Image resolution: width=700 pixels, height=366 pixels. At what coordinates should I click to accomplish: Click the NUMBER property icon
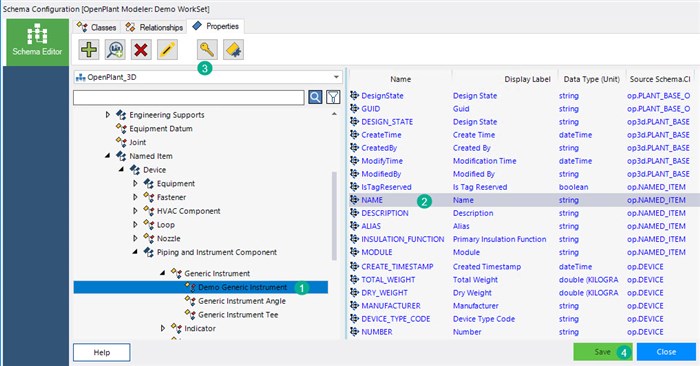pyautogui.click(x=354, y=332)
